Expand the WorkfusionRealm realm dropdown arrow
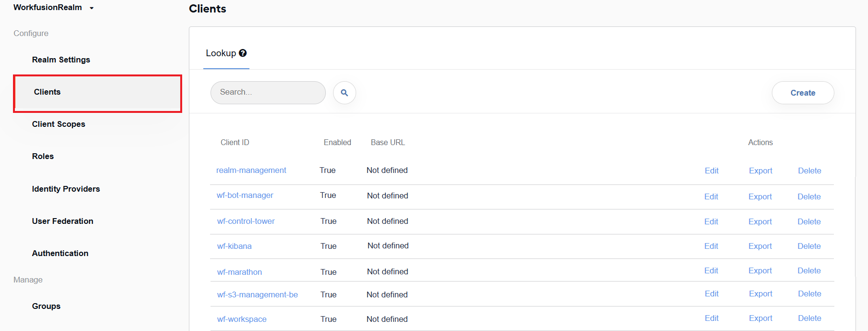 (x=92, y=8)
